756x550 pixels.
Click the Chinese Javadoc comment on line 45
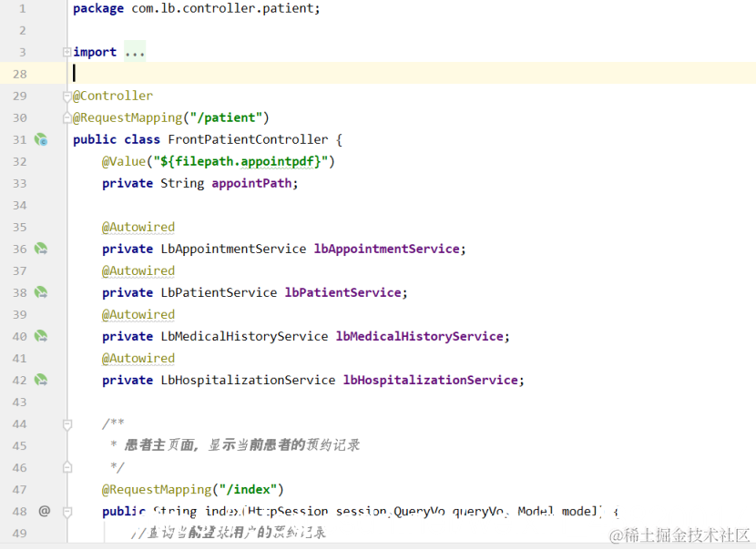point(242,445)
